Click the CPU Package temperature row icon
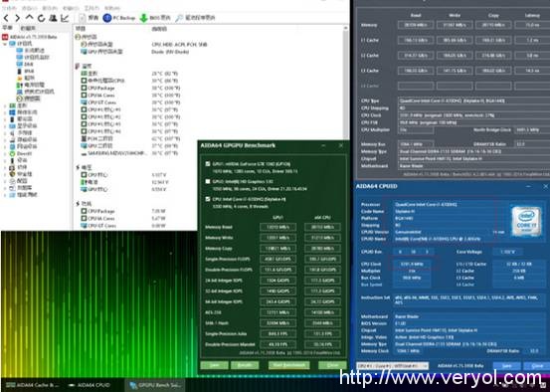This screenshot has height=392, width=550. click(84, 88)
